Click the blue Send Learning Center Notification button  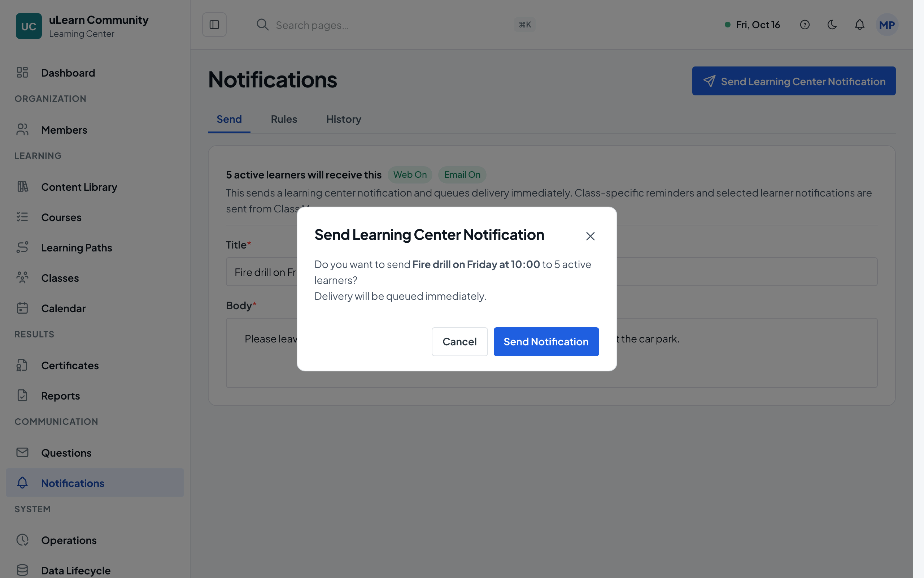tap(794, 81)
